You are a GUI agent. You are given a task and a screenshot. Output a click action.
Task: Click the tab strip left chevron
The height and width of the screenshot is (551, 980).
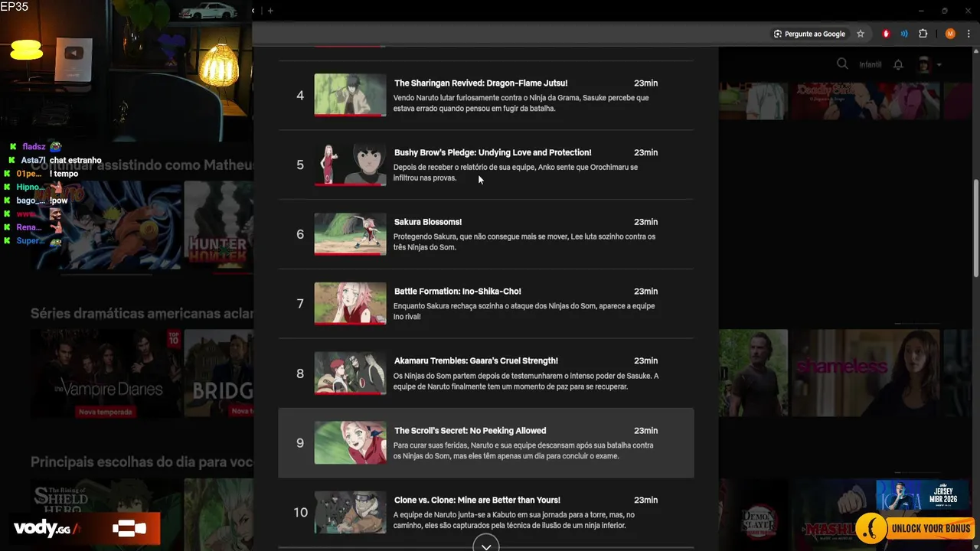pyautogui.click(x=253, y=11)
